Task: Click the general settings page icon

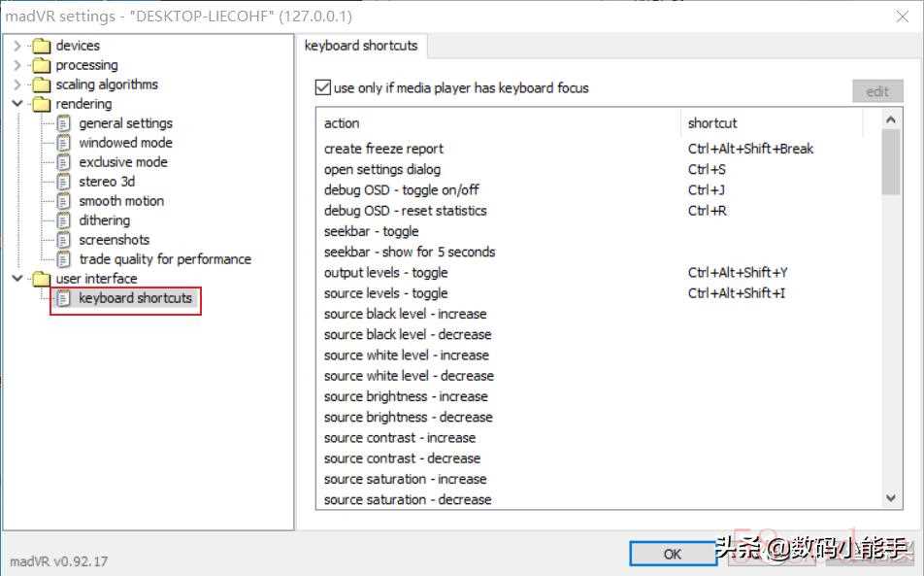Action: 64,123
